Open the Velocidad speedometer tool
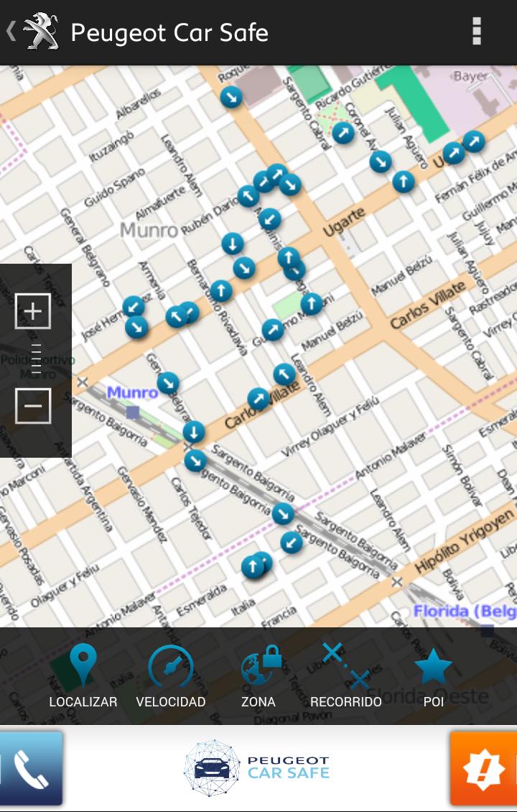The height and width of the screenshot is (812, 517). tap(171, 676)
